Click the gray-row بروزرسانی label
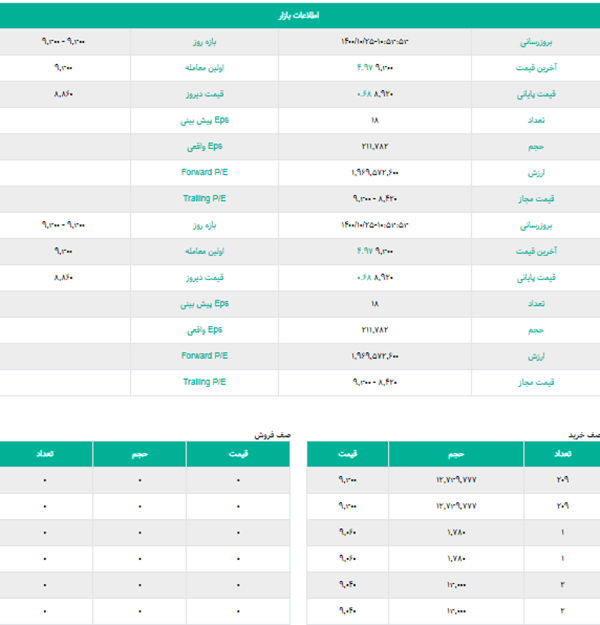The image size is (600, 625). coord(536,42)
